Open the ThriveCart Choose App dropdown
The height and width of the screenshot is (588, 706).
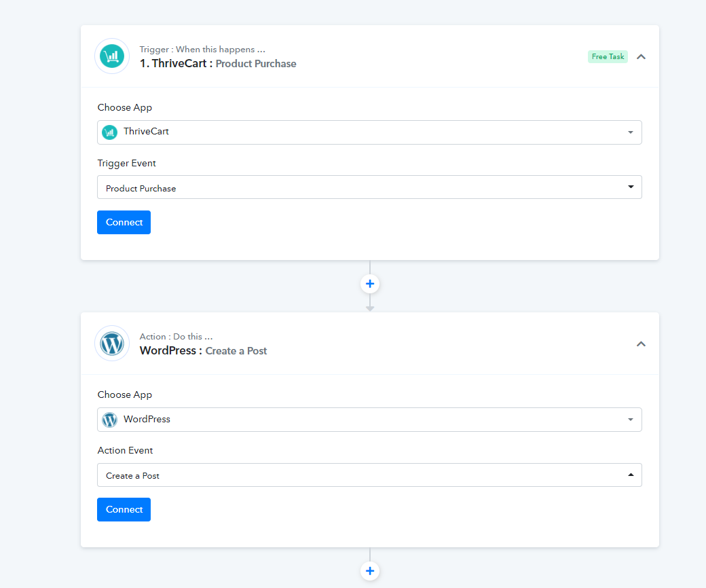tap(369, 132)
